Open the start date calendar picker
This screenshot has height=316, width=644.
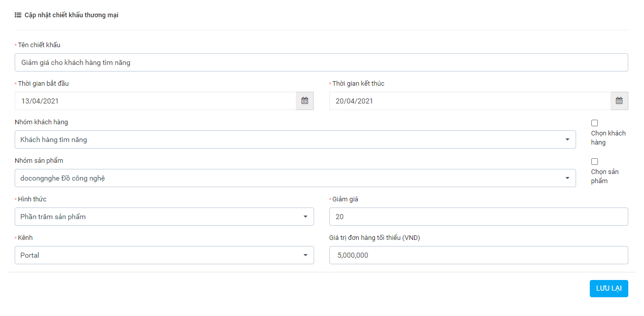click(305, 101)
